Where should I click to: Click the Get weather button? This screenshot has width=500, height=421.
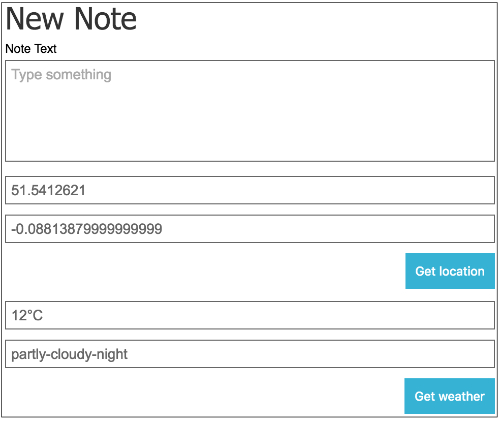449,396
